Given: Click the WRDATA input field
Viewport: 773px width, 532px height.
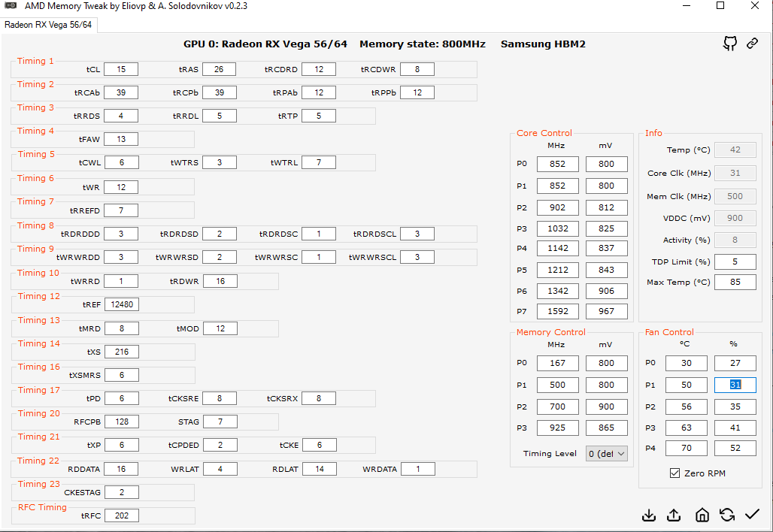Looking at the screenshot, I should click(418, 469).
